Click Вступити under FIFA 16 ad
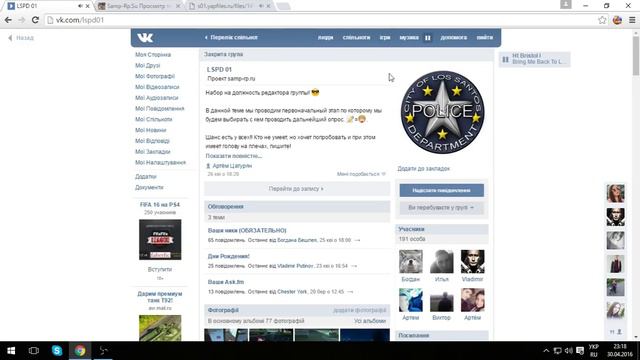 [160, 269]
